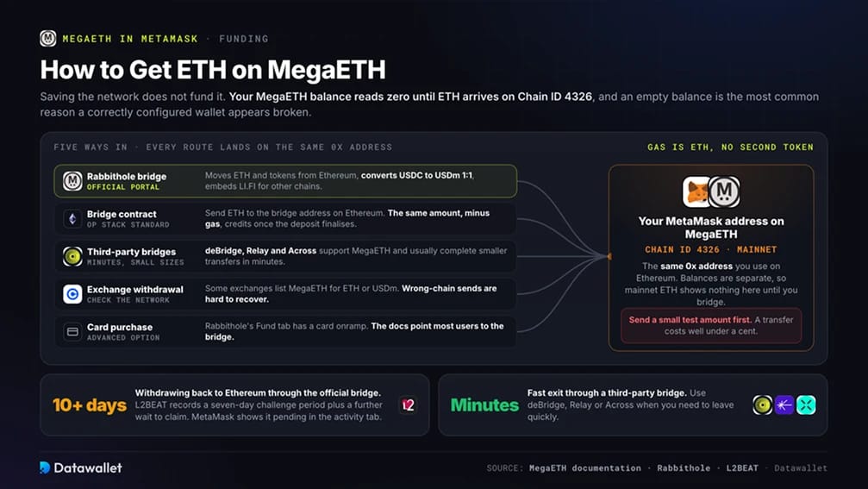The width and height of the screenshot is (868, 489).
Task: Click the Third-party bridges green circle icon
Action: pos(72,256)
